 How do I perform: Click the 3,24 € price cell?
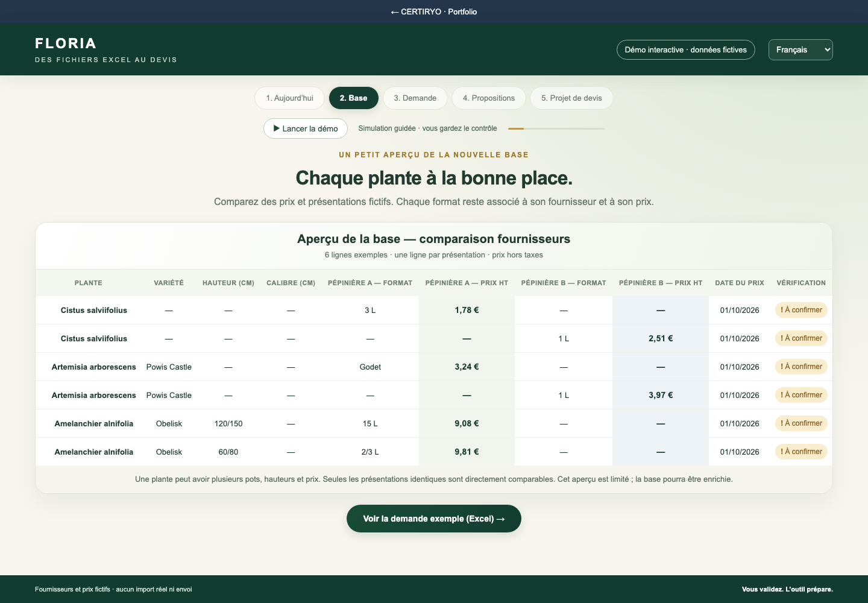pos(467,367)
